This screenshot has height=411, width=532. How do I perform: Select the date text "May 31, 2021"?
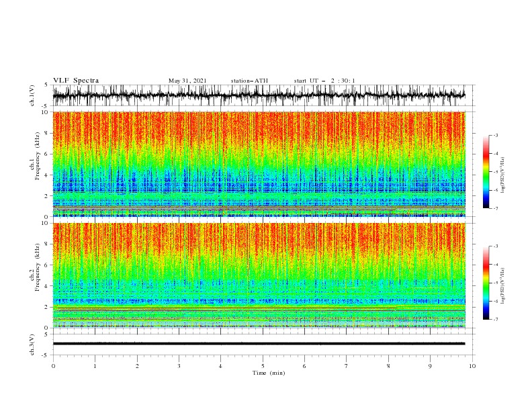187,81
